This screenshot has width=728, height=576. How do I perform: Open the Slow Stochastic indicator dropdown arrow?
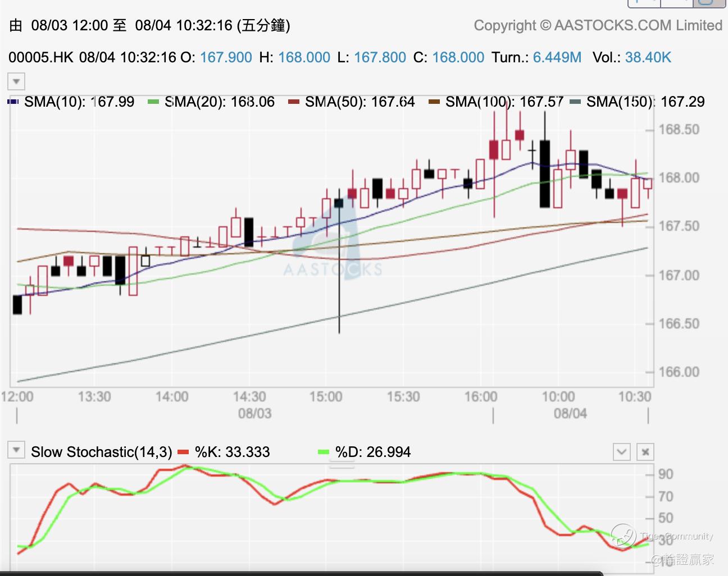point(16,450)
